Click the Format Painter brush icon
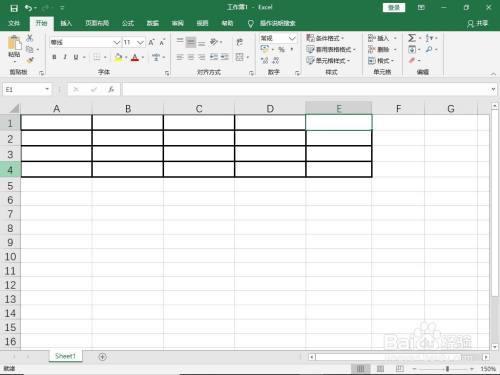This screenshot has width=500, height=375. coord(30,60)
